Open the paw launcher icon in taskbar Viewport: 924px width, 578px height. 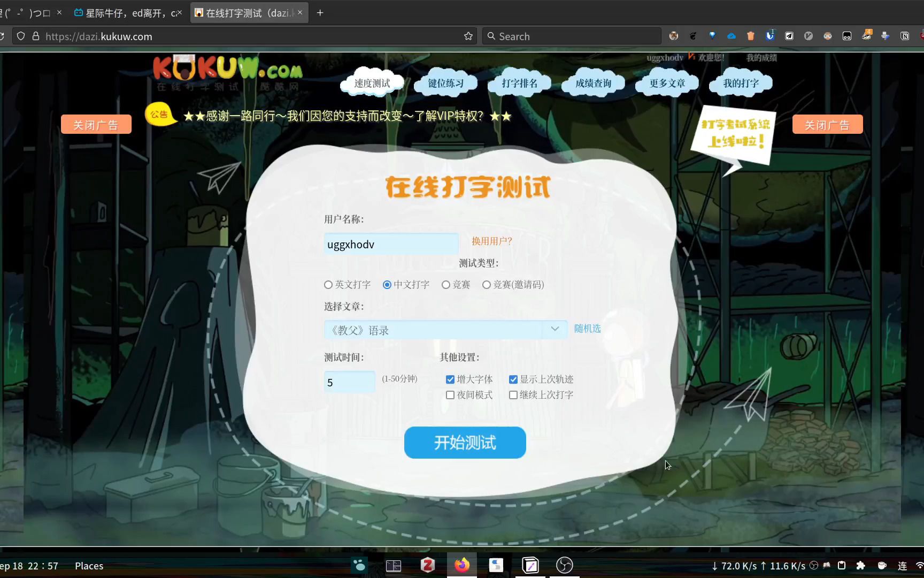coord(359,565)
